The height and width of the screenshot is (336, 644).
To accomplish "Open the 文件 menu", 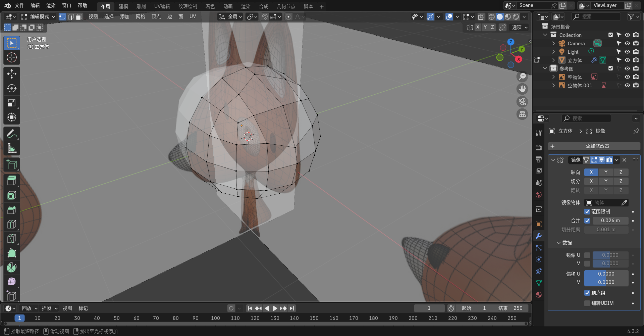I will click(x=19, y=5).
